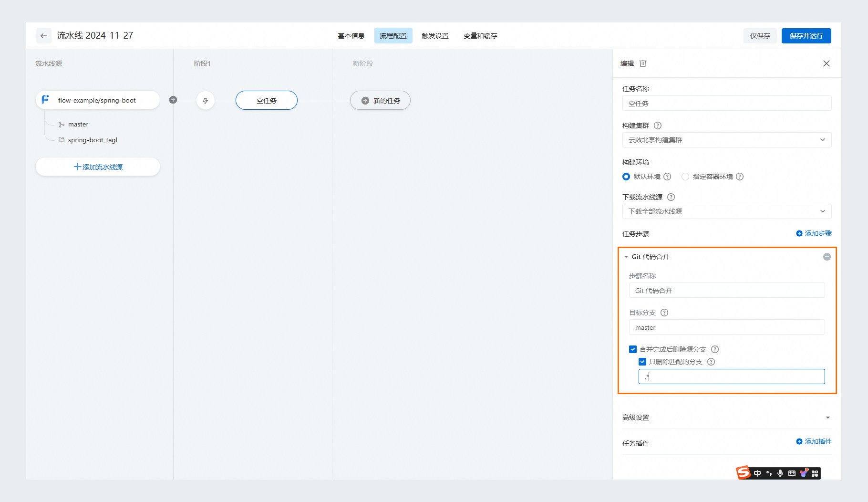The image size is (868, 502).
Task: Click the 流水线 2024-11-27 title
Action: [95, 35]
